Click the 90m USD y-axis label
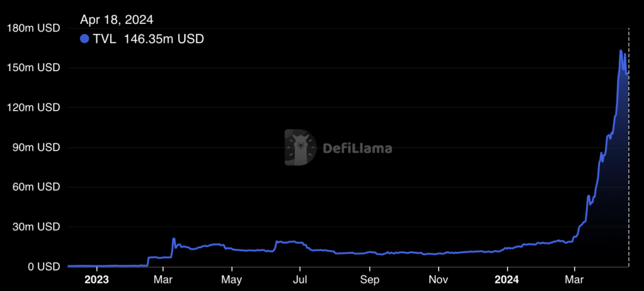 coord(36,147)
